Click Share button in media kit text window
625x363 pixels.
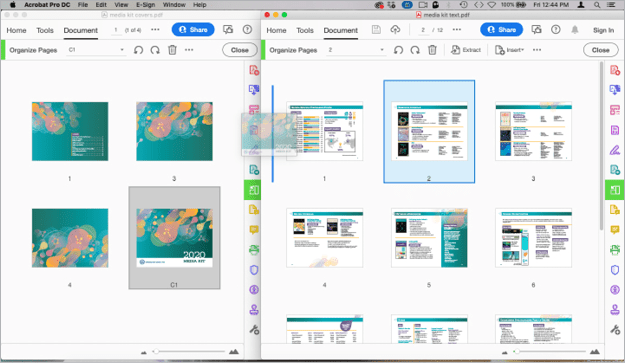tap(501, 29)
